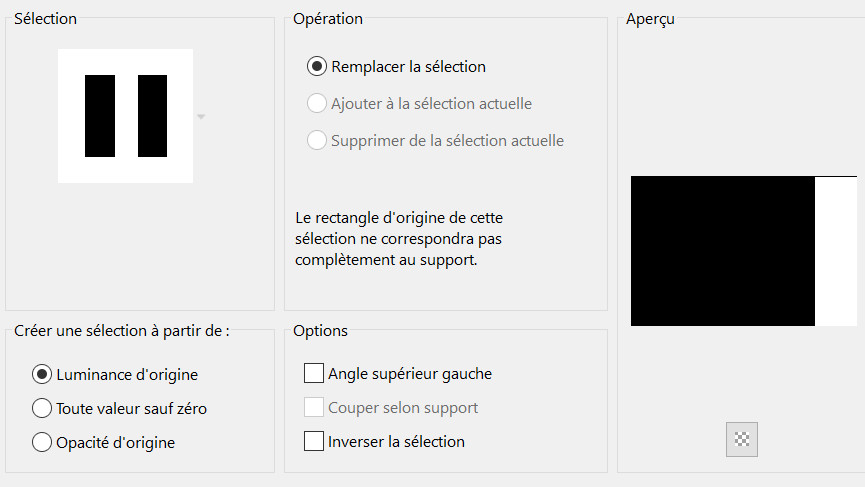Click the Sélection group title
Screen dimensions: 865x487
point(45,18)
